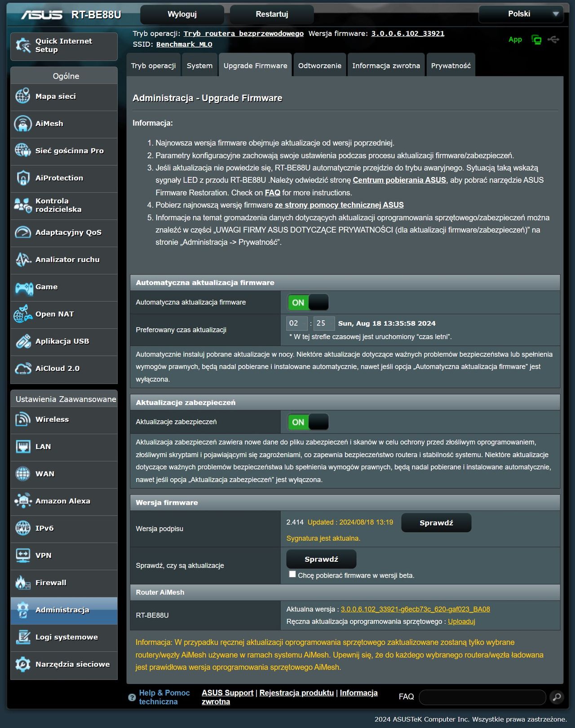Click Tryb routera bezprzewodowego link
Viewport: 575px width, 728px height.
pyautogui.click(x=243, y=34)
